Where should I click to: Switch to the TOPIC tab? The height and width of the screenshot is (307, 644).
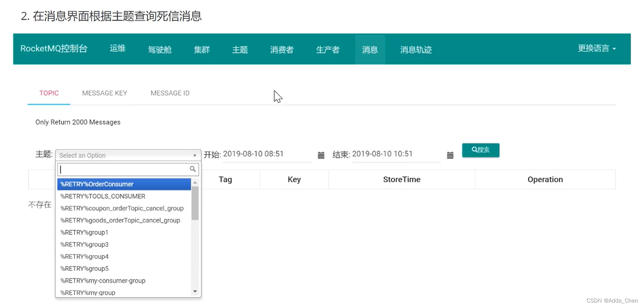click(49, 93)
